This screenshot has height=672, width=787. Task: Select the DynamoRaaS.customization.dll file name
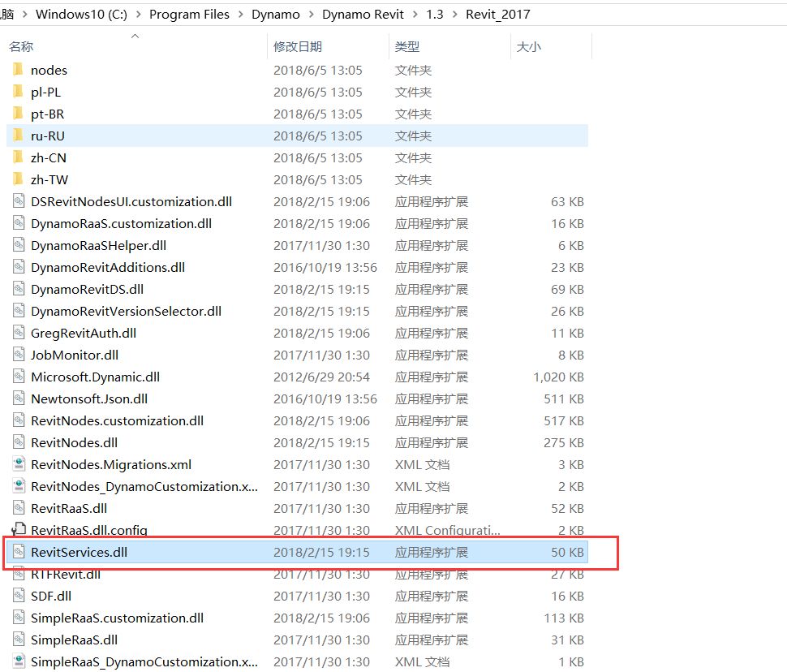click(x=122, y=223)
